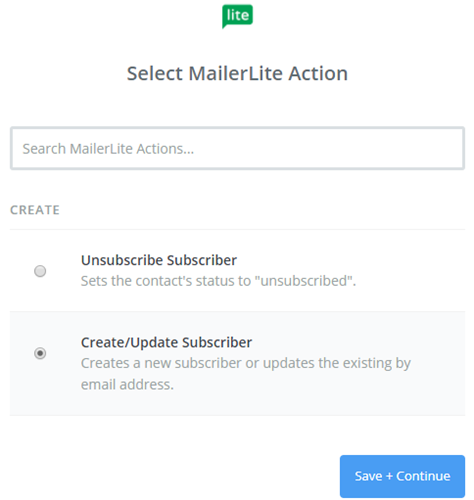Click the word 'MailerLite' in the page heading

tap(236, 73)
